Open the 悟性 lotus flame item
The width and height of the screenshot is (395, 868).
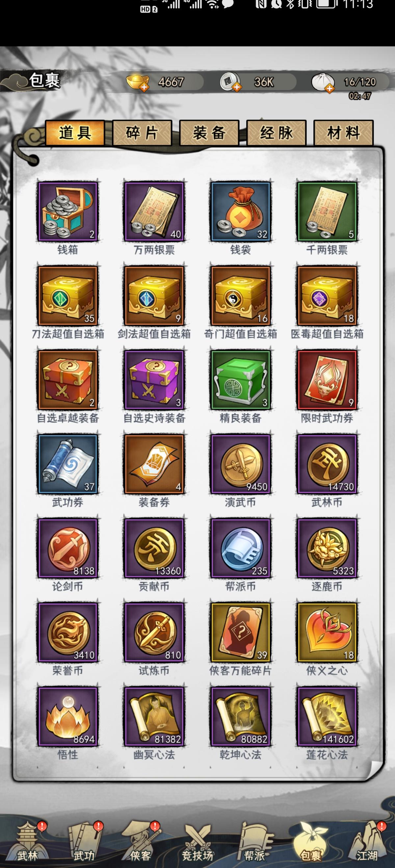(68, 717)
